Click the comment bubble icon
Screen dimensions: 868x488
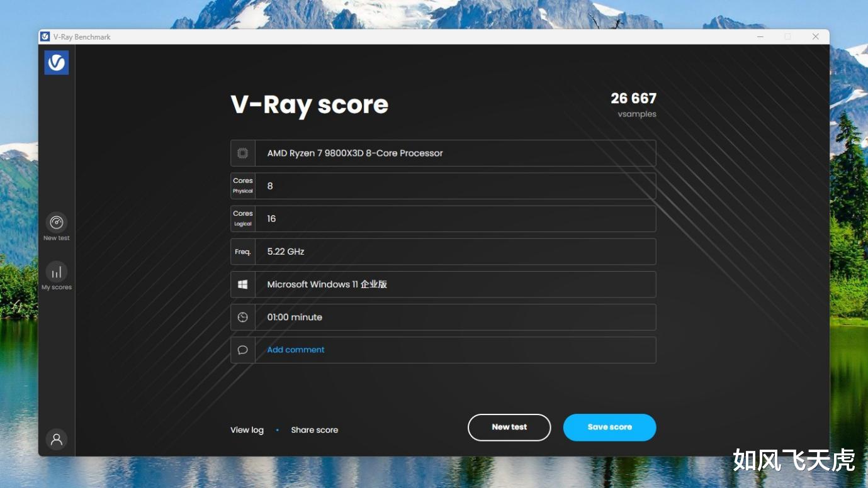coord(243,350)
